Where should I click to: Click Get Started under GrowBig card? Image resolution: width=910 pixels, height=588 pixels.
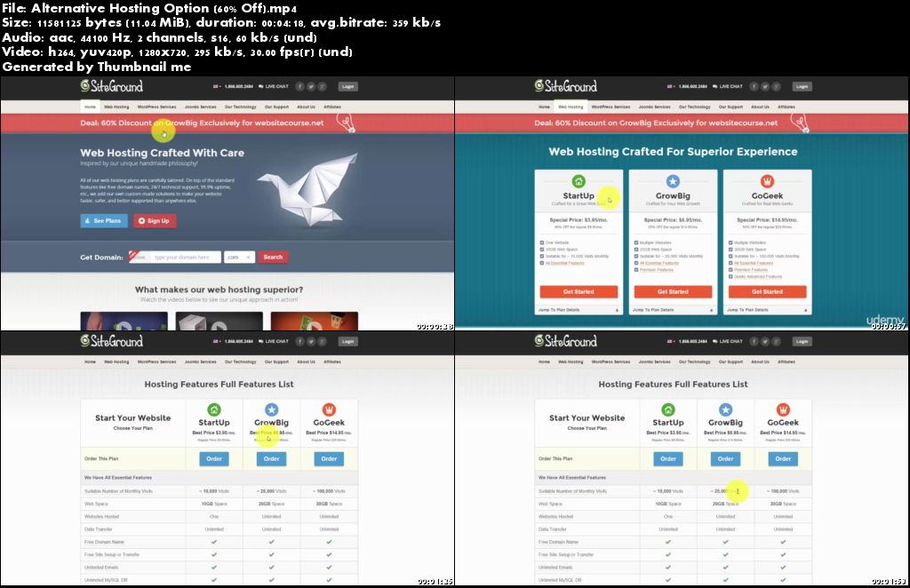[x=673, y=291]
